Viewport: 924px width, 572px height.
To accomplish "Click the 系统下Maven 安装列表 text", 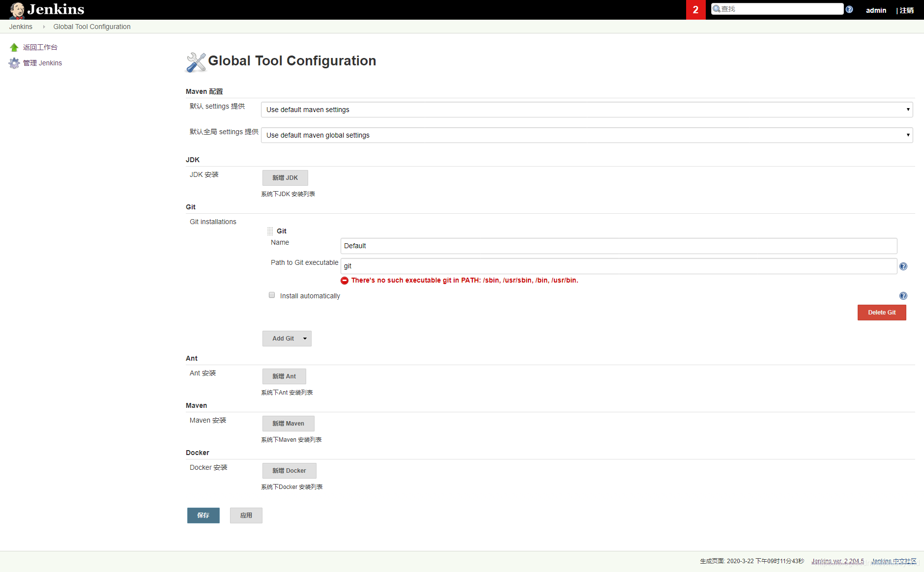I will pyautogui.click(x=291, y=440).
